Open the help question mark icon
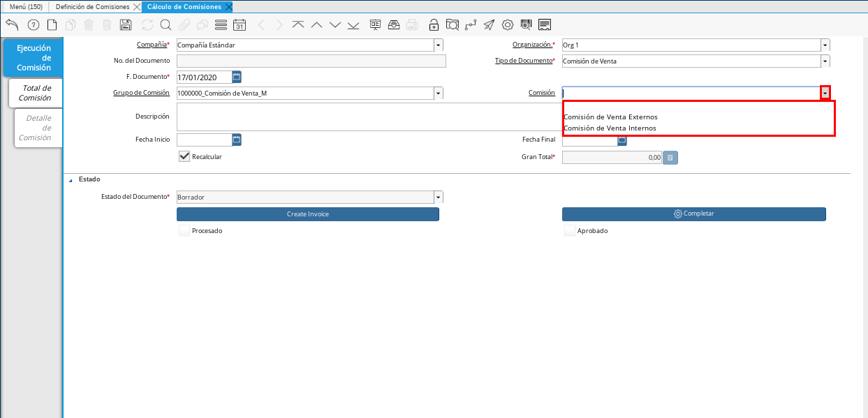 [33, 25]
